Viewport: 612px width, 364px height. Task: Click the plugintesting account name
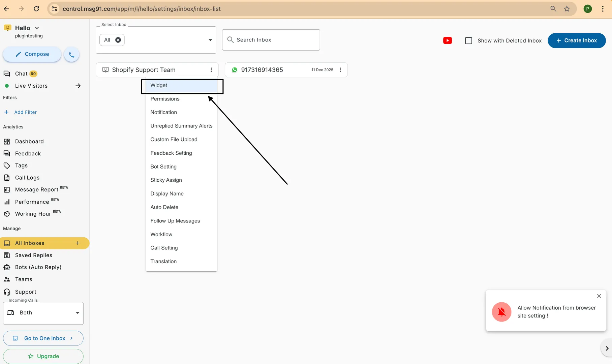[29, 36]
